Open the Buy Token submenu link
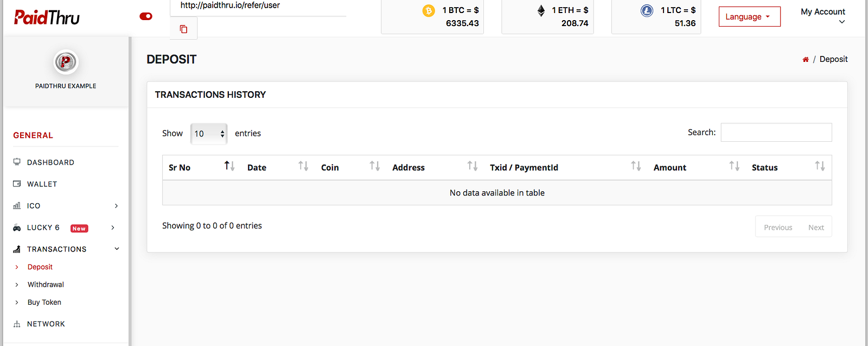Image resolution: width=868 pixels, height=346 pixels. point(44,303)
